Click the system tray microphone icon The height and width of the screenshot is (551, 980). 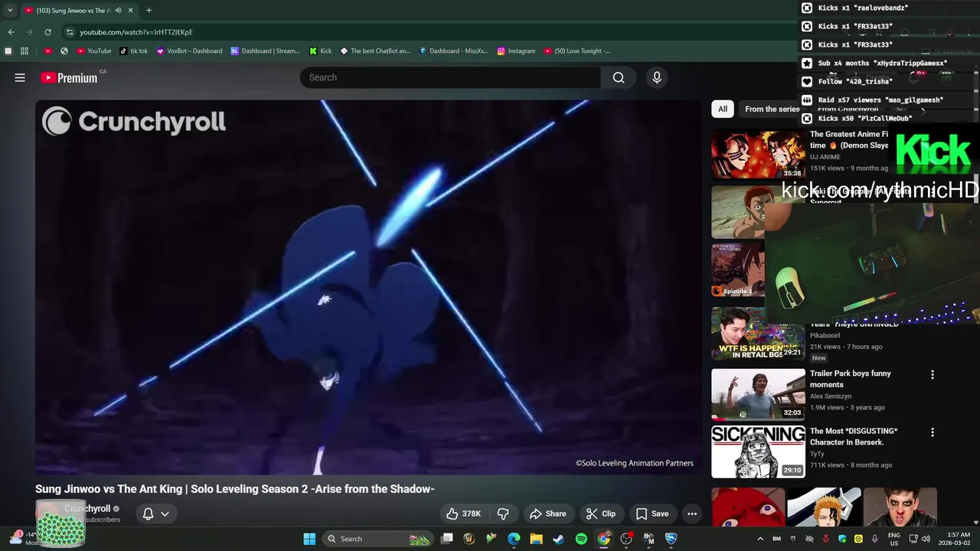[874, 539]
